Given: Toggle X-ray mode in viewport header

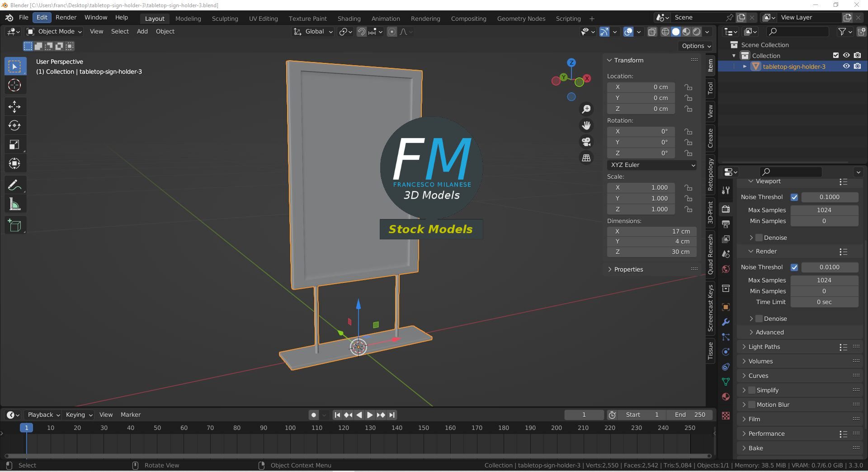Looking at the screenshot, I should pyautogui.click(x=652, y=32).
